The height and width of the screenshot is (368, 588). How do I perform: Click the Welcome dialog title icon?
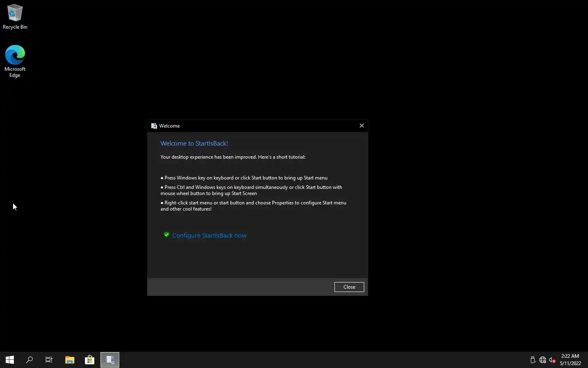click(154, 126)
